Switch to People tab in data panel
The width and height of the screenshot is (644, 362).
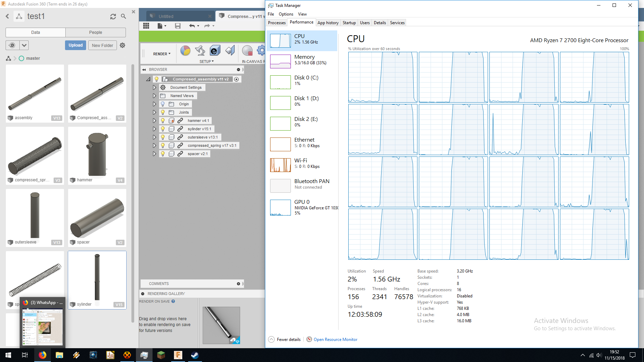pyautogui.click(x=95, y=32)
